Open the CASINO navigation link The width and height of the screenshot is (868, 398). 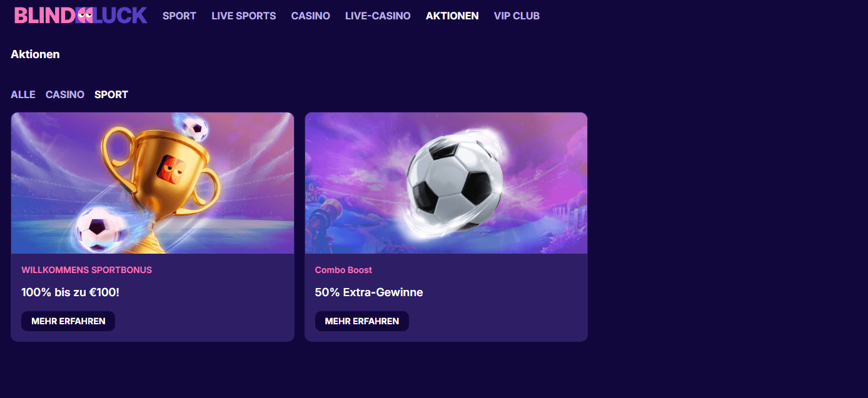pyautogui.click(x=311, y=16)
